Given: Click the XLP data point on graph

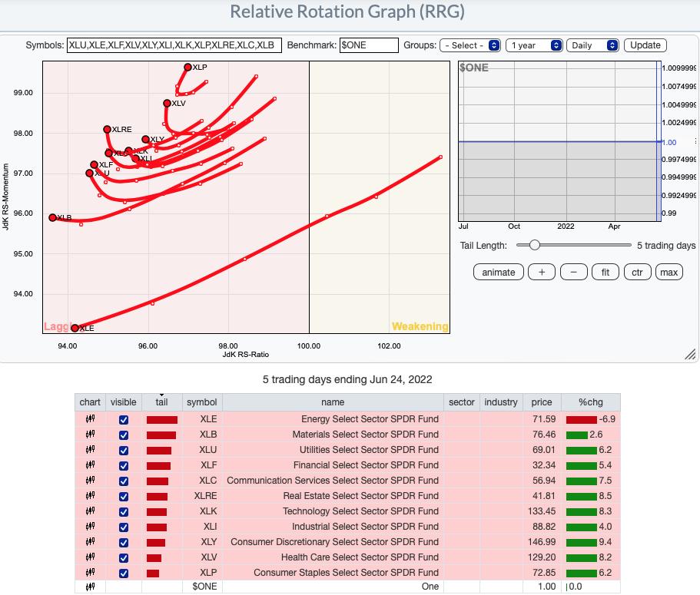Looking at the screenshot, I should click(x=187, y=68).
